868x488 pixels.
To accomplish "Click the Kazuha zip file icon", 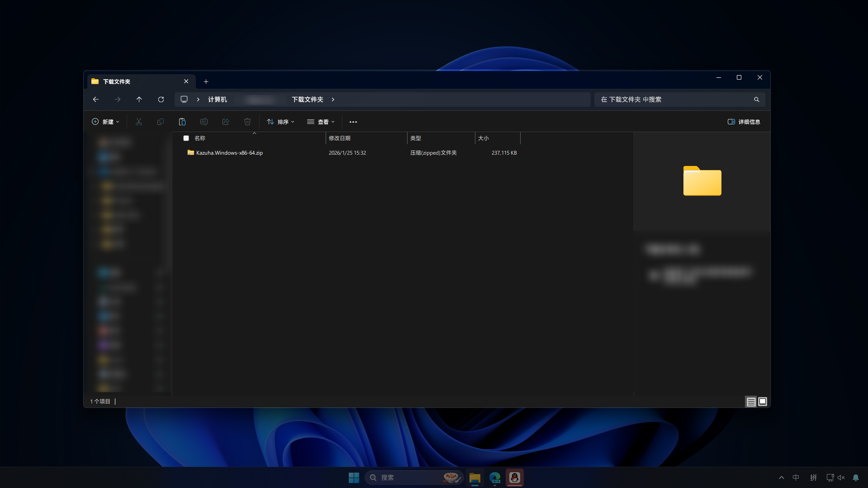I will (191, 153).
